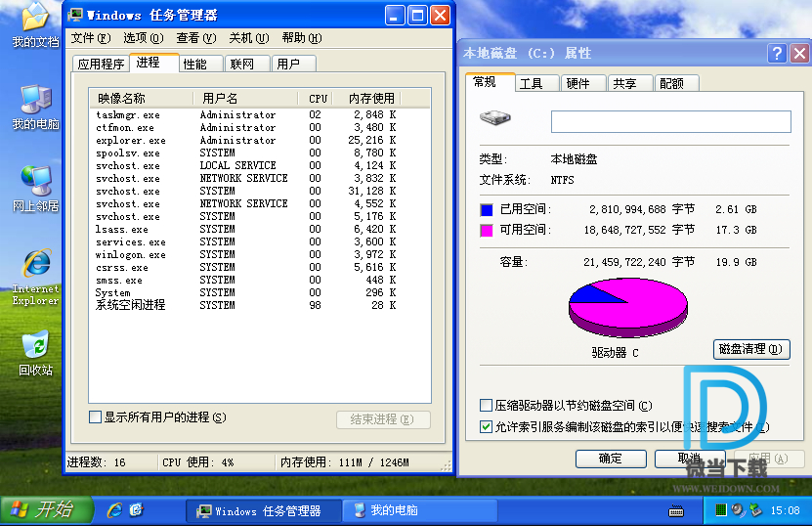The image size is (812, 526).
Task: Click the show desktop quick launch icon
Action: [x=136, y=510]
